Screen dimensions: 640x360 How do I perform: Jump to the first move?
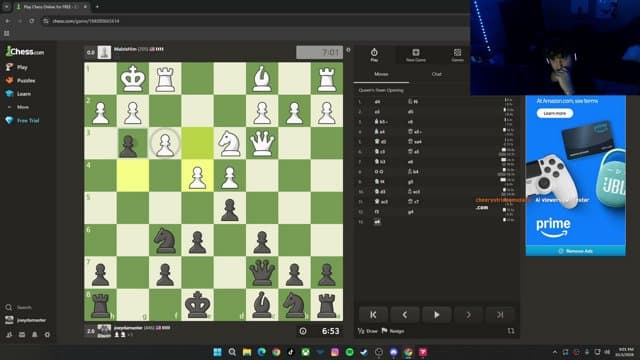point(373,315)
